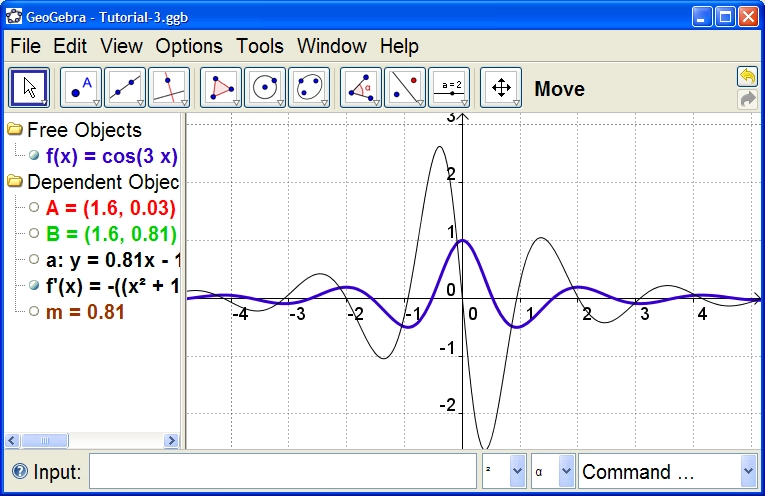
Task: Expand the Move Drawing Pad toolbox arrow
Action: [516, 103]
